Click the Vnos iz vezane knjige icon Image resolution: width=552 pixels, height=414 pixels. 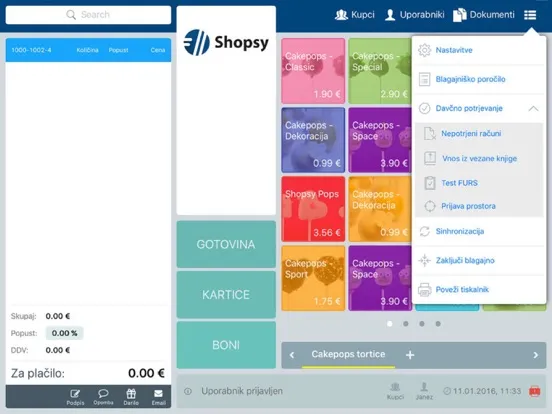point(430,158)
